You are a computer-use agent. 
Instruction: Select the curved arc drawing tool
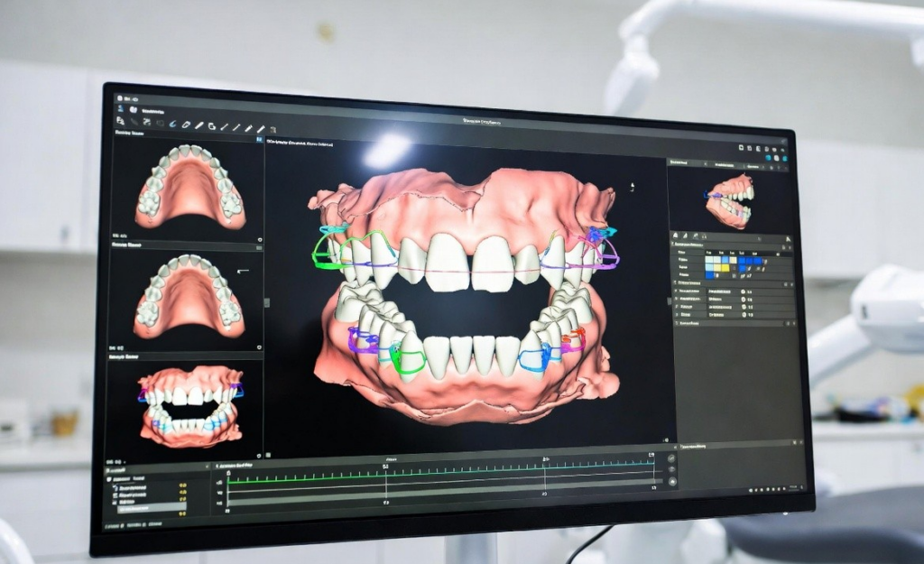pyautogui.click(x=172, y=124)
